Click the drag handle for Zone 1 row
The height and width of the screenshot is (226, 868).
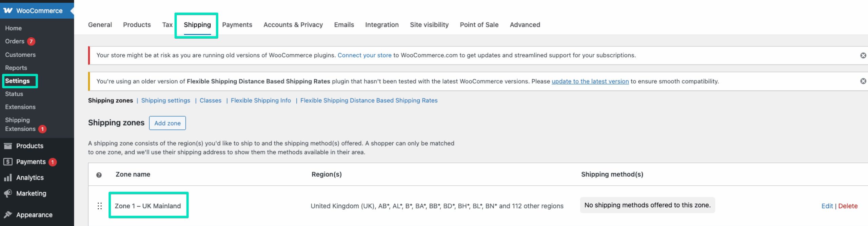[100, 206]
